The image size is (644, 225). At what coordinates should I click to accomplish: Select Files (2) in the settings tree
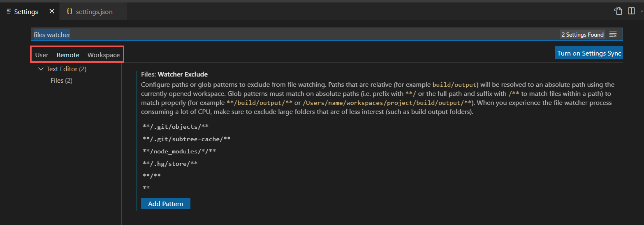point(61,81)
